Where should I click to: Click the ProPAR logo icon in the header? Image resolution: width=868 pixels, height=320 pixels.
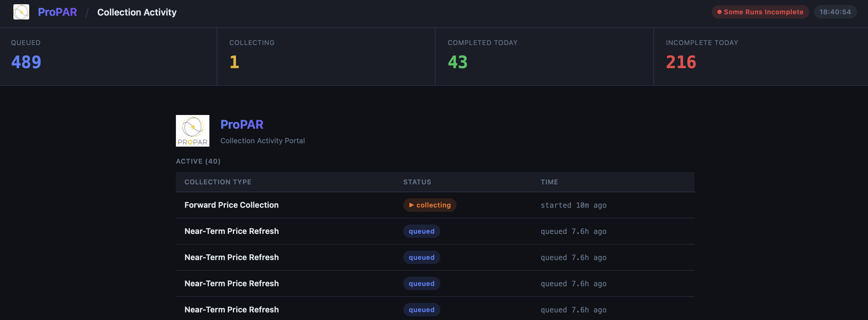tap(21, 12)
